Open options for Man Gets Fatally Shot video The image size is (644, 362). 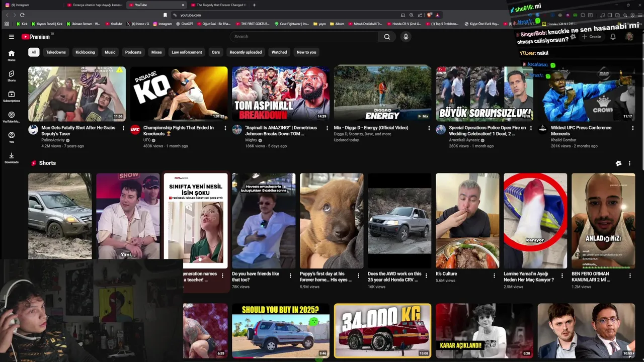point(123,128)
